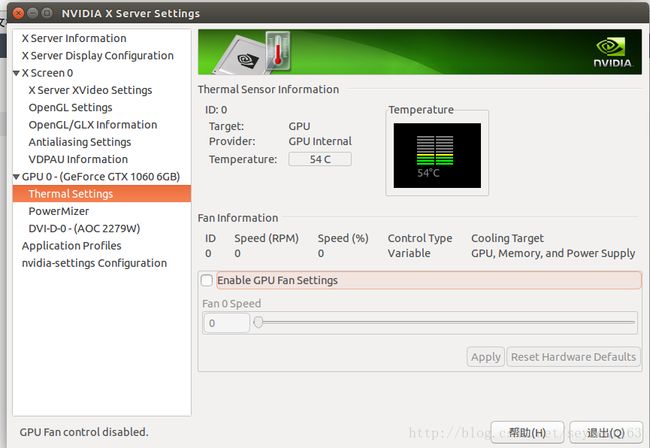Open X Server XVideo Settings
The image size is (650, 448).
(x=90, y=90)
